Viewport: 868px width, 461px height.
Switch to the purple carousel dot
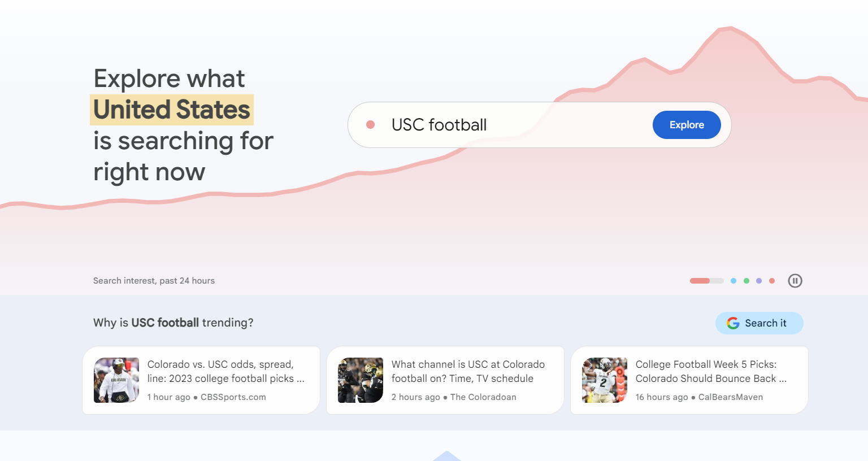pos(759,281)
